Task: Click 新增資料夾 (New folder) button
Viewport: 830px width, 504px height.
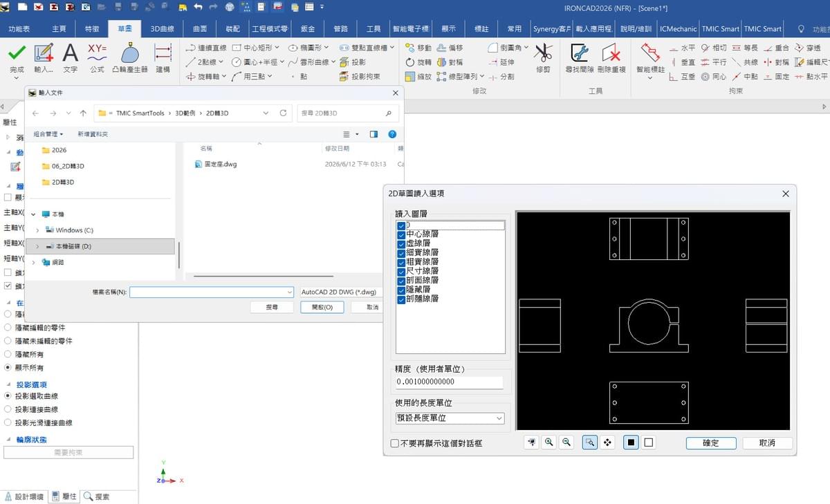Action: pos(93,134)
